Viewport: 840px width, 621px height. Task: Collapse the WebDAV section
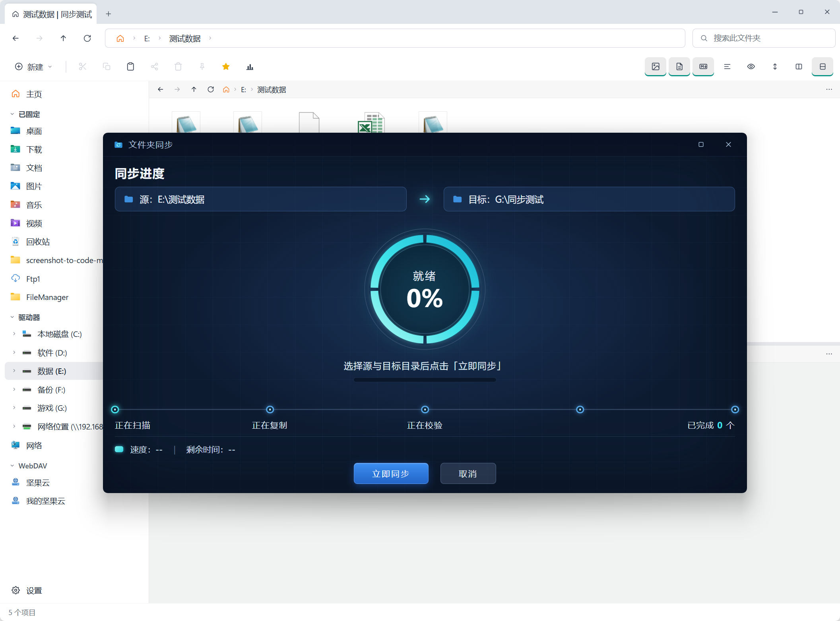click(12, 466)
